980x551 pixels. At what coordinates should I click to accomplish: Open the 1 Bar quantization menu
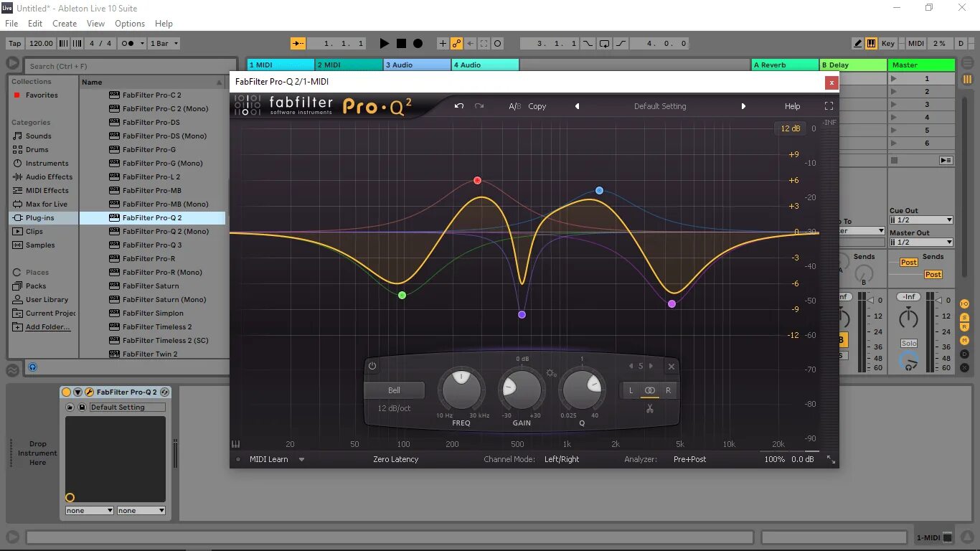click(164, 43)
